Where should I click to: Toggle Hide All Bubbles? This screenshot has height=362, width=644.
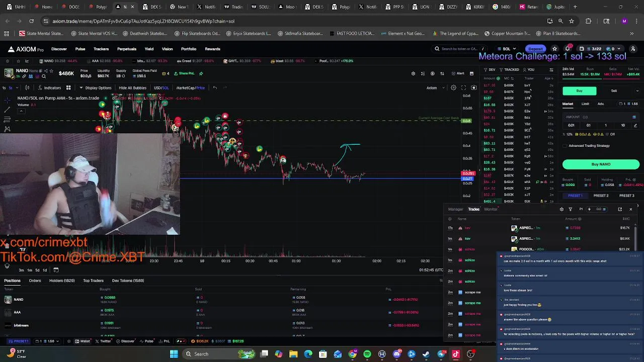(x=132, y=88)
